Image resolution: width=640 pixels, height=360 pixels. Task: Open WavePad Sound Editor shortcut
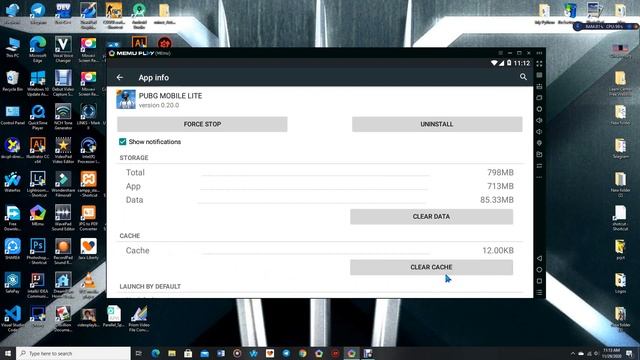(63, 218)
